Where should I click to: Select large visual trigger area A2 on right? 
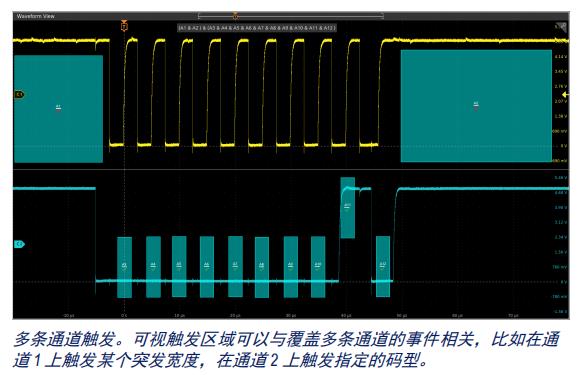pos(476,106)
